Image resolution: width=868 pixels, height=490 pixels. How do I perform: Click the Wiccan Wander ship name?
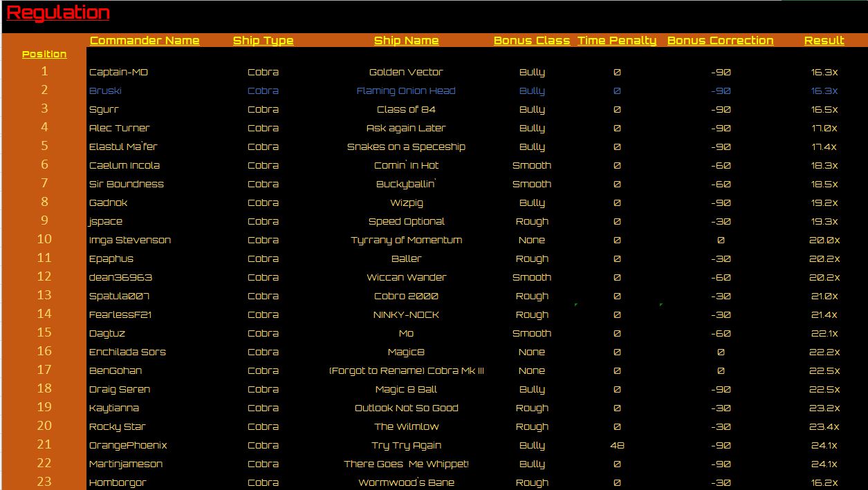coord(406,277)
